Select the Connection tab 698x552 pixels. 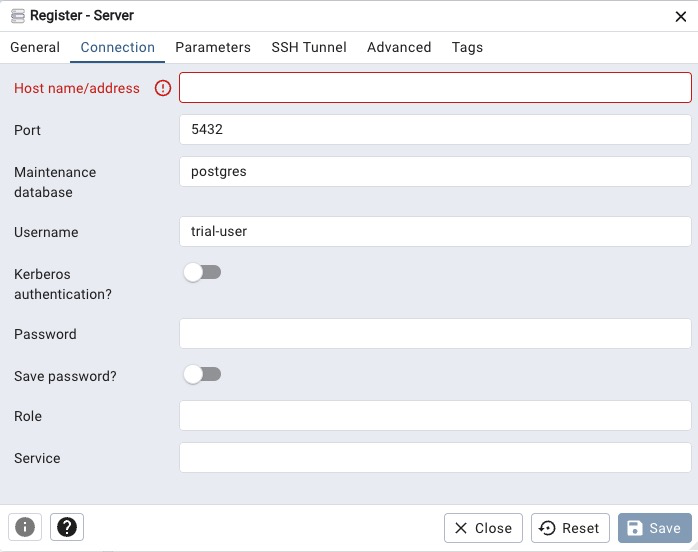(118, 47)
